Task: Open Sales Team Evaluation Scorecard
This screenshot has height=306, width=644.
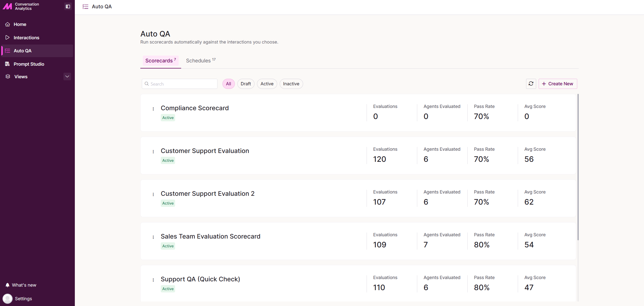Action: pyautogui.click(x=211, y=236)
